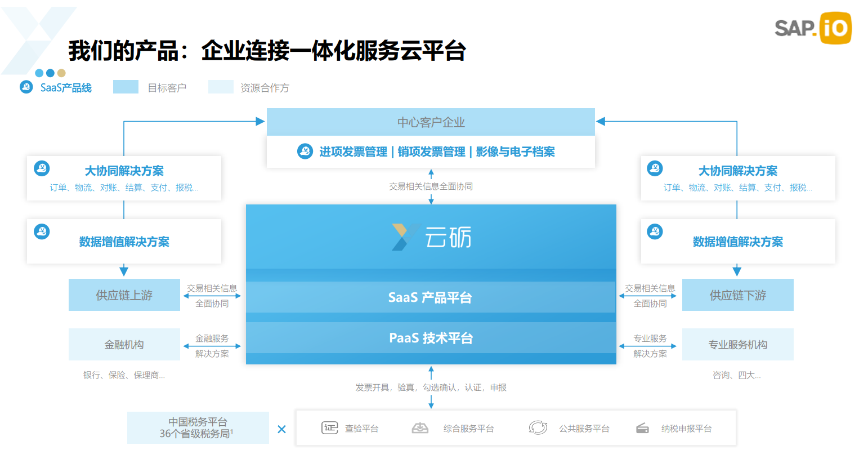This screenshot has width=868, height=450.
Task: Click 大协同解决方案 title above 供应链上游
Action: tap(124, 171)
